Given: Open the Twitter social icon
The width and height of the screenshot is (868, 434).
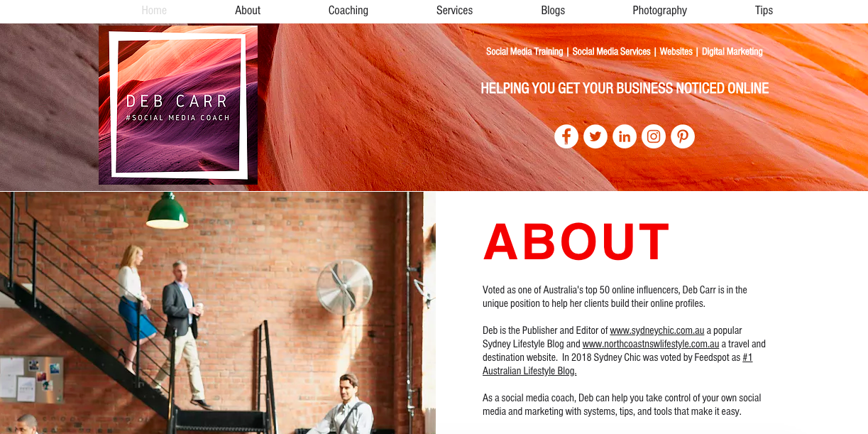Looking at the screenshot, I should 595,136.
